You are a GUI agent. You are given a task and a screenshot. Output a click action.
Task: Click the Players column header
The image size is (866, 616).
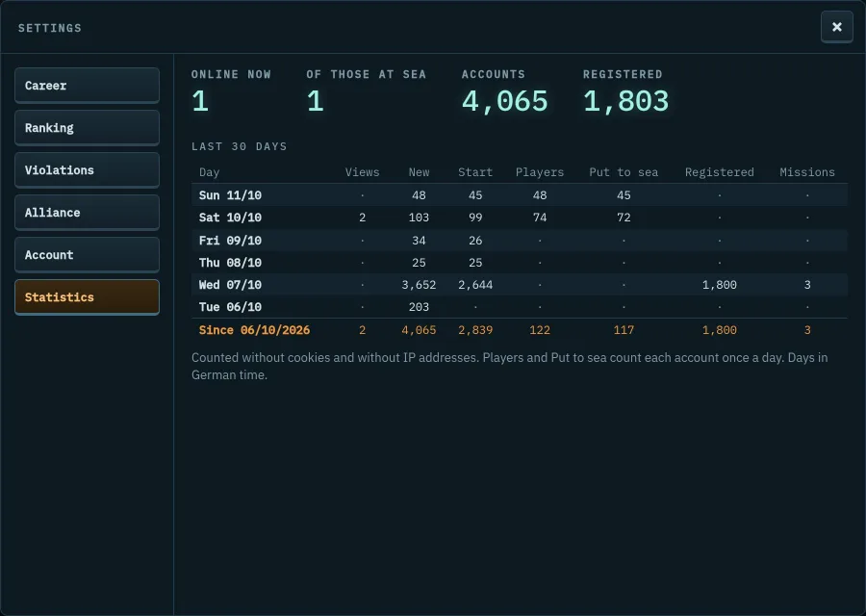pos(540,172)
